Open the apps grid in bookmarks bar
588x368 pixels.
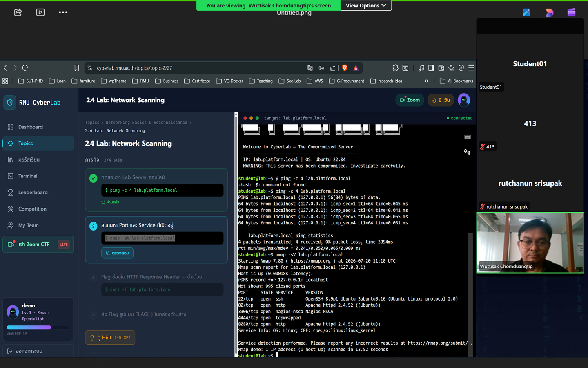click(5, 81)
